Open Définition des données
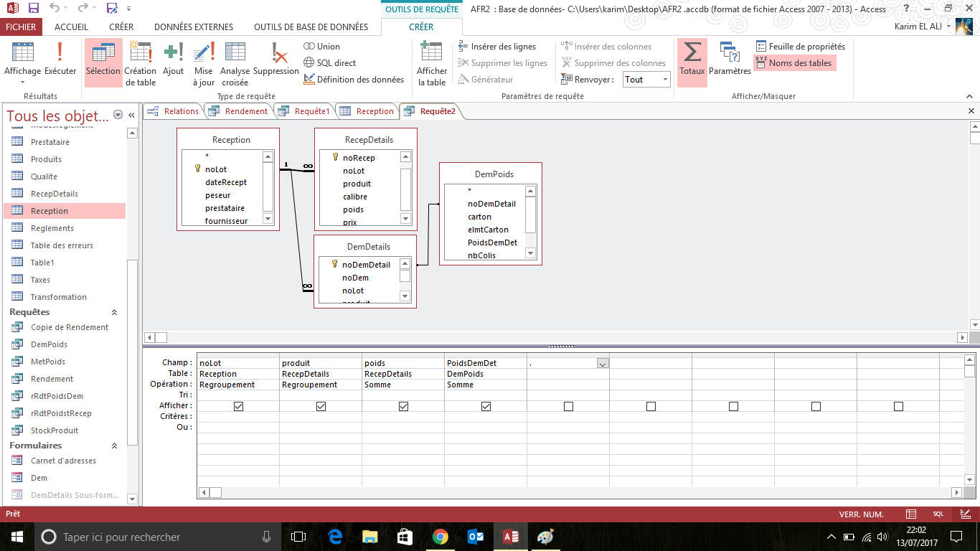 click(354, 80)
